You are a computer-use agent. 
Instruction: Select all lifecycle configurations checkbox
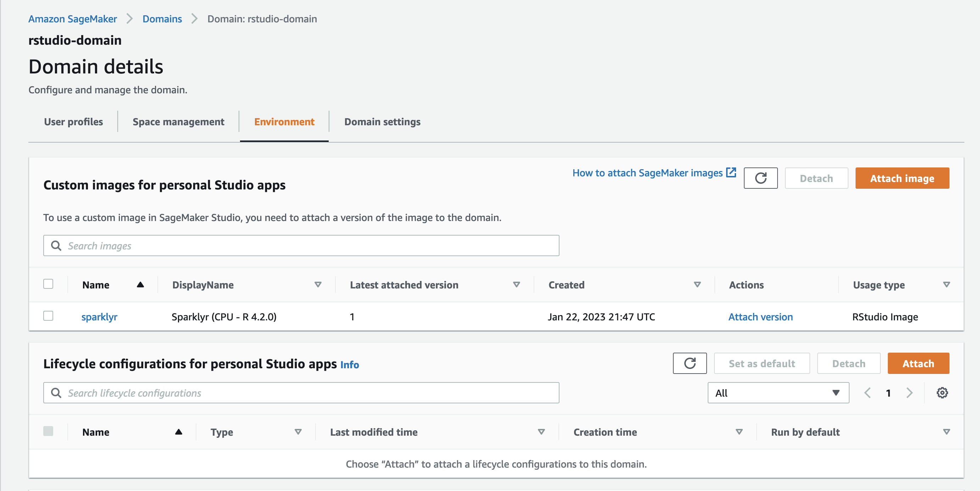click(x=48, y=431)
